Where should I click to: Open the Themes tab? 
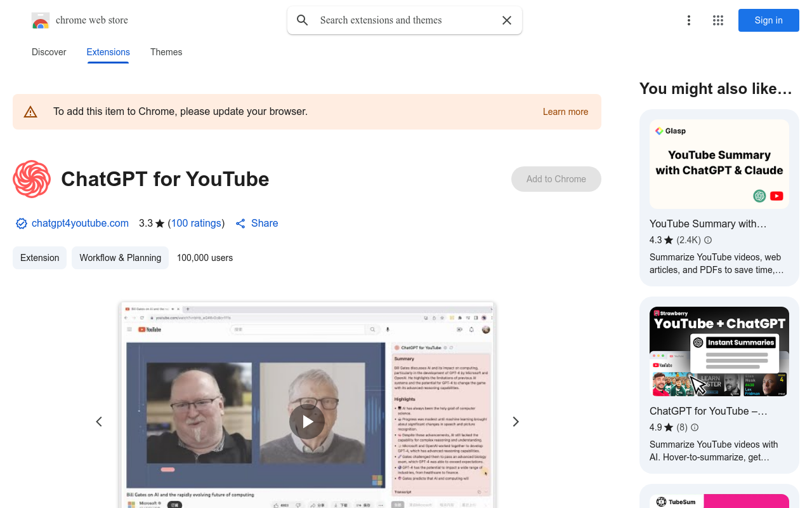pos(166,52)
